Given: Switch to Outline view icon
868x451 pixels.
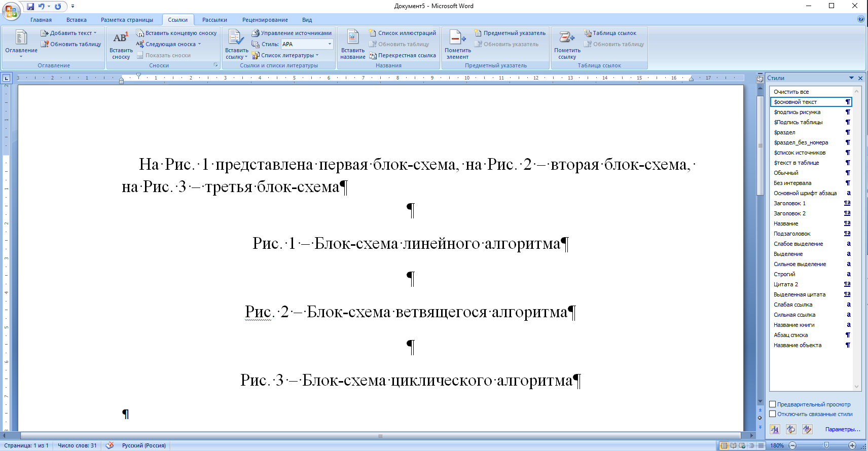Looking at the screenshot, I should (751, 445).
